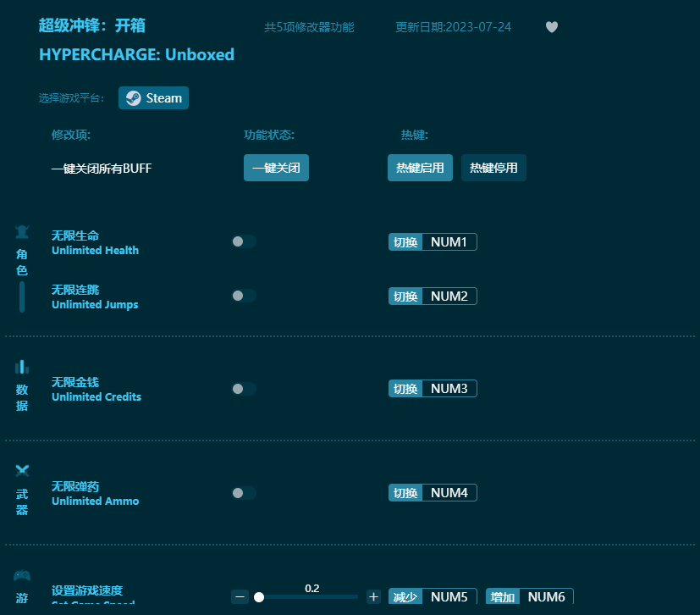The image size is (700, 615).
Task: Click the heart favorite icon
Action: (551, 27)
